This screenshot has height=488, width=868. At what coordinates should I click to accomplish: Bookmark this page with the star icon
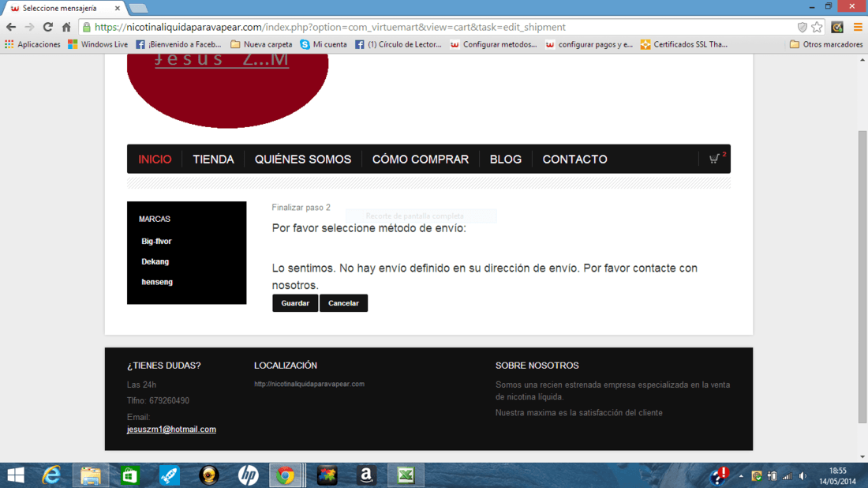[x=817, y=27]
